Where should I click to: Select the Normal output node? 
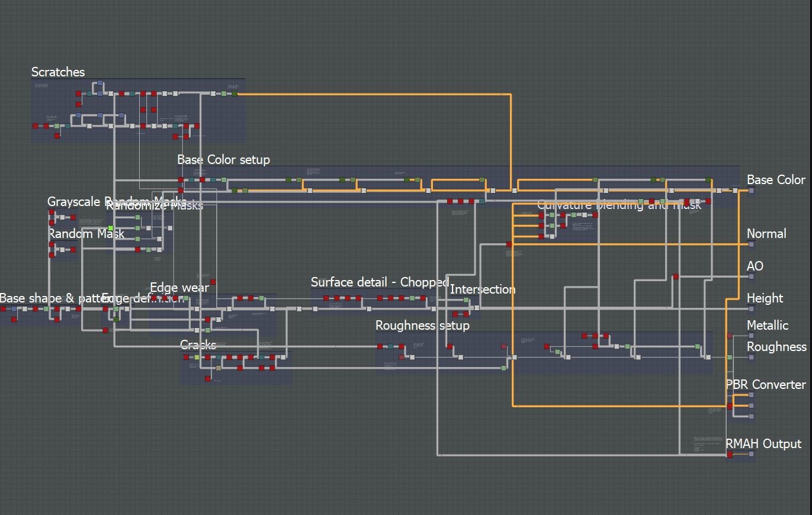[x=751, y=244]
